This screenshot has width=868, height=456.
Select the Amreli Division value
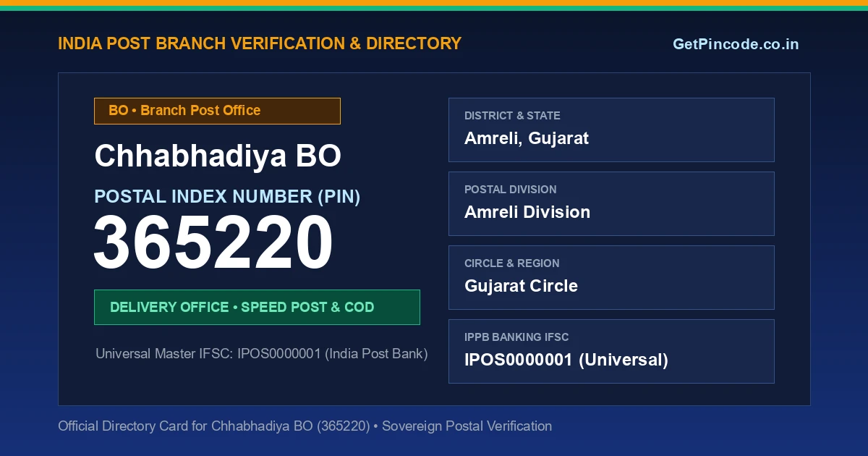coord(527,212)
